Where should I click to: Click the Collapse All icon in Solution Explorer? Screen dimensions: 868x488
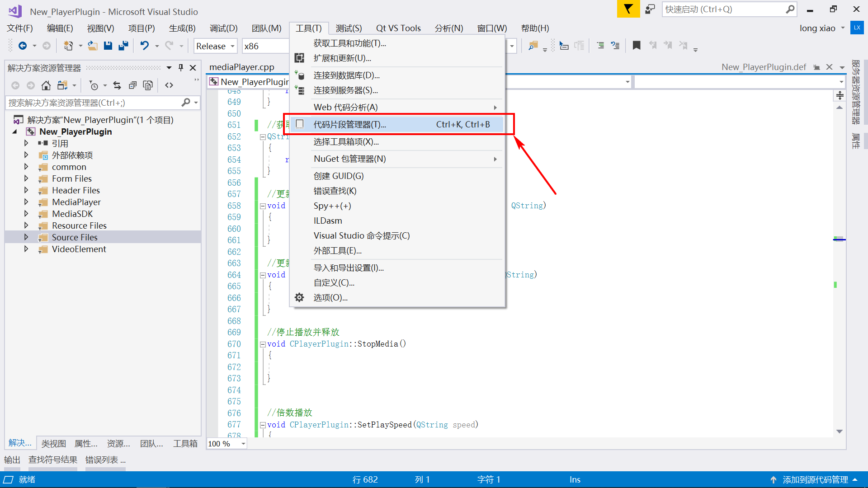132,85
